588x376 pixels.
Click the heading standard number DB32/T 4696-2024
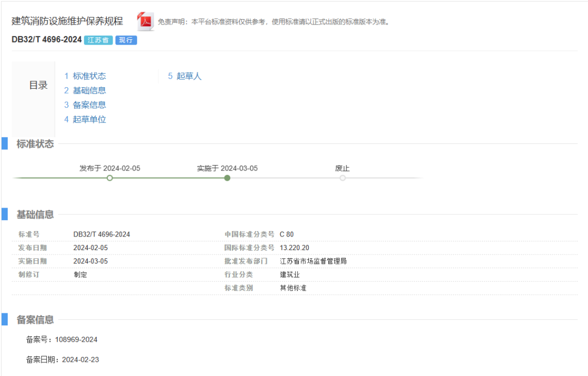coord(46,39)
